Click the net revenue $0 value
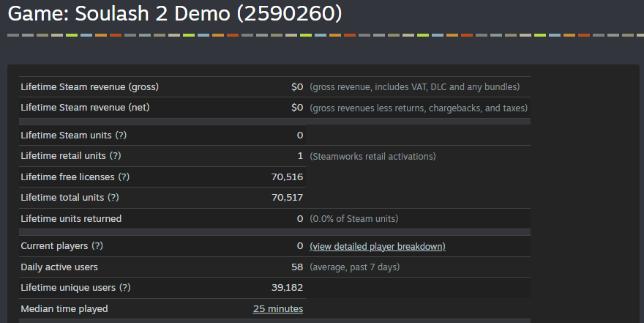 tap(297, 107)
